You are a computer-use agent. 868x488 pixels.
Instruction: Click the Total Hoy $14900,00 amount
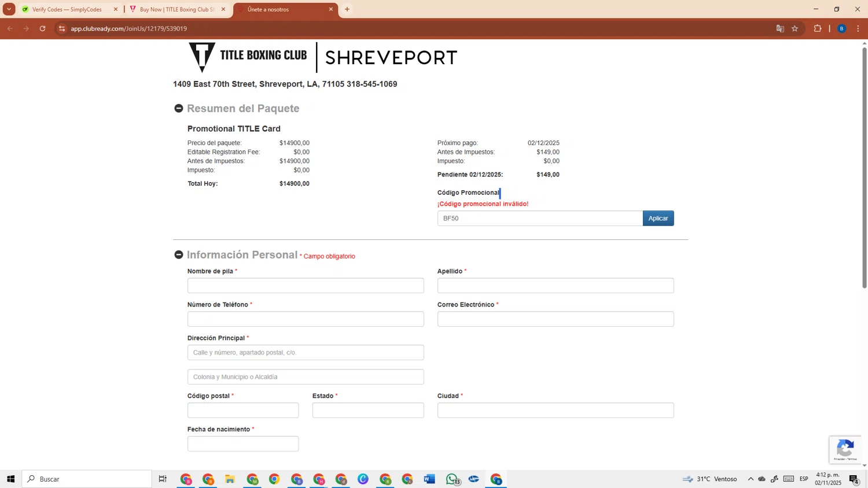[295, 184]
